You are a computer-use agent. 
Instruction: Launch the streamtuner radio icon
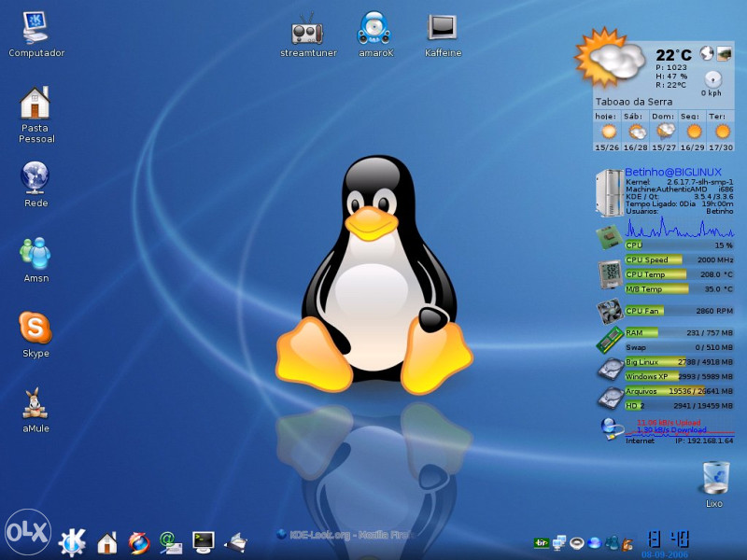click(308, 35)
